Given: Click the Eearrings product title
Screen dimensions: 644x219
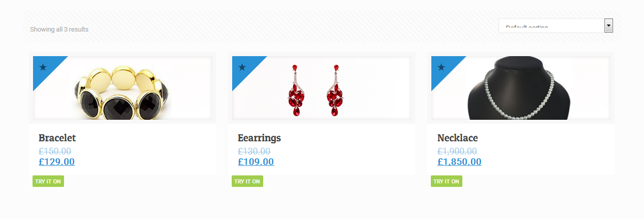Looking at the screenshot, I should [x=259, y=138].
